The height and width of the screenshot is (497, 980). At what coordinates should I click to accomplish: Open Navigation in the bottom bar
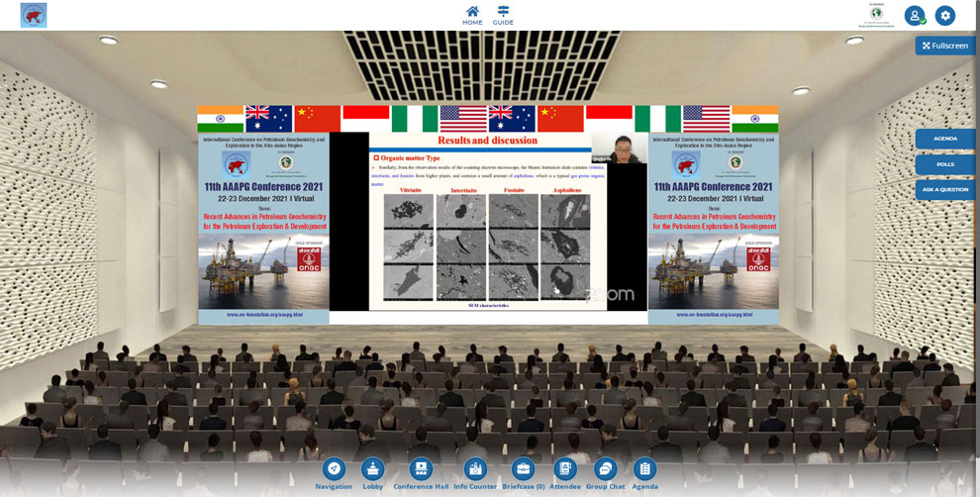334,474
